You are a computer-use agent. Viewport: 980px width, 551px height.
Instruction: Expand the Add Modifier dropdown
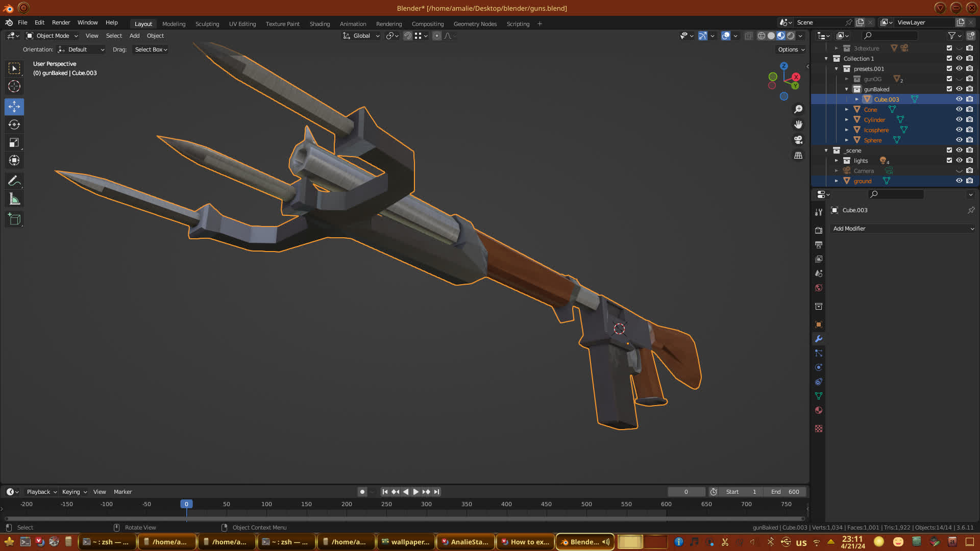click(902, 229)
